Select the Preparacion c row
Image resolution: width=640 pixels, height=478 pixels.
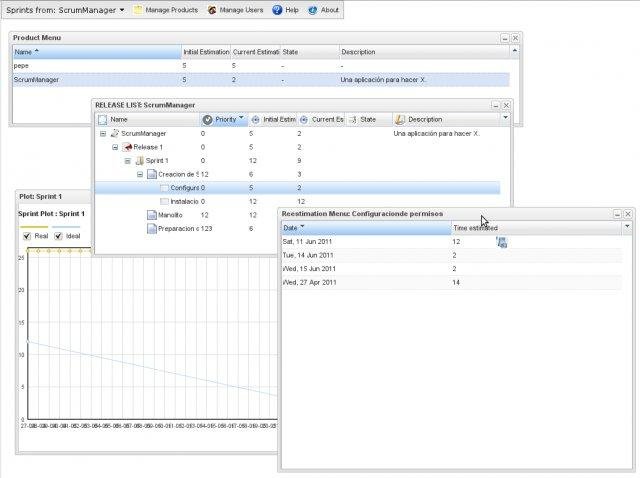(186, 229)
